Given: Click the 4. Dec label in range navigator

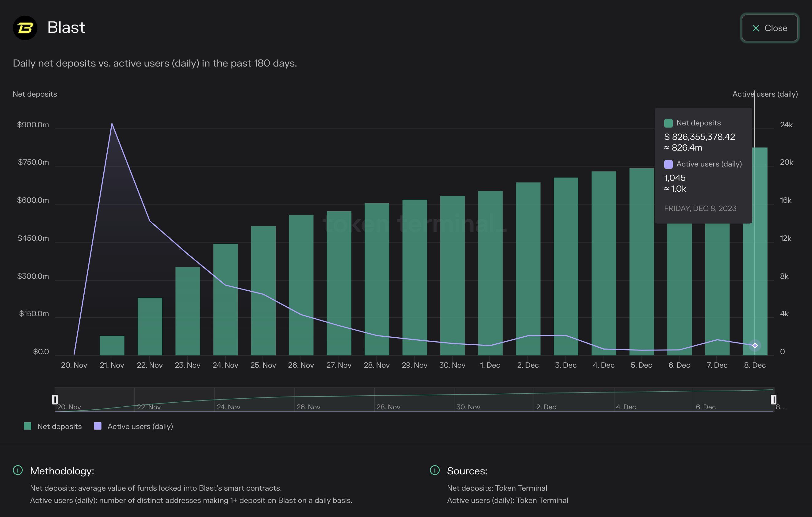Looking at the screenshot, I should (626, 407).
